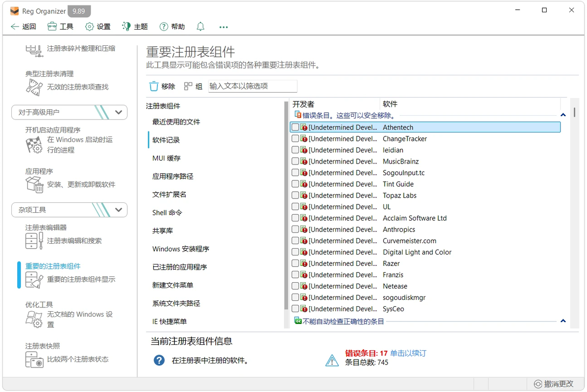
Task: Check the Athentech entry checkbox
Action: (x=295, y=127)
